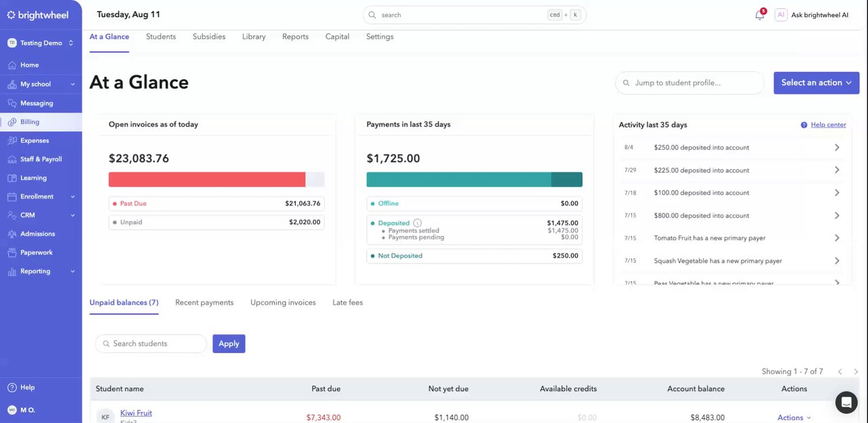Open Testing Demo school switcher
Viewport: 868px width, 423px height.
[41, 43]
